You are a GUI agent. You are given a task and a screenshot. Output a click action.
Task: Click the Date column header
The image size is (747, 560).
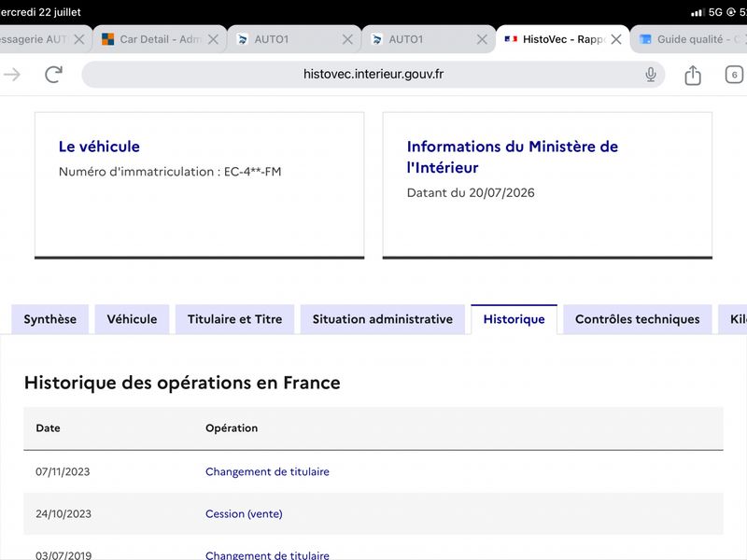pos(49,428)
